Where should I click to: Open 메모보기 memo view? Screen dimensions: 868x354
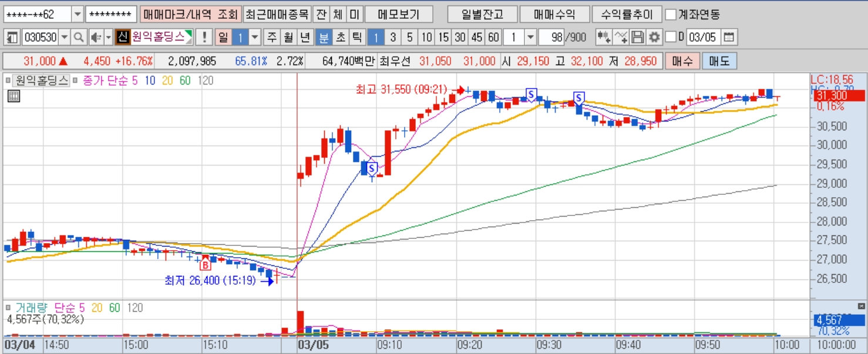point(399,14)
